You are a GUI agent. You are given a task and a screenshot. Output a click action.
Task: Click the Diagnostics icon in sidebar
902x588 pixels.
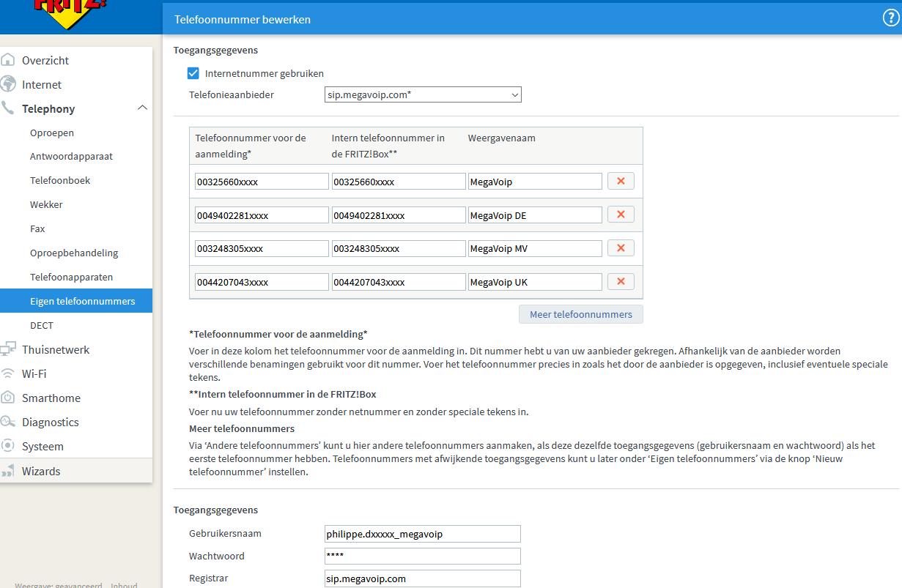(x=8, y=422)
